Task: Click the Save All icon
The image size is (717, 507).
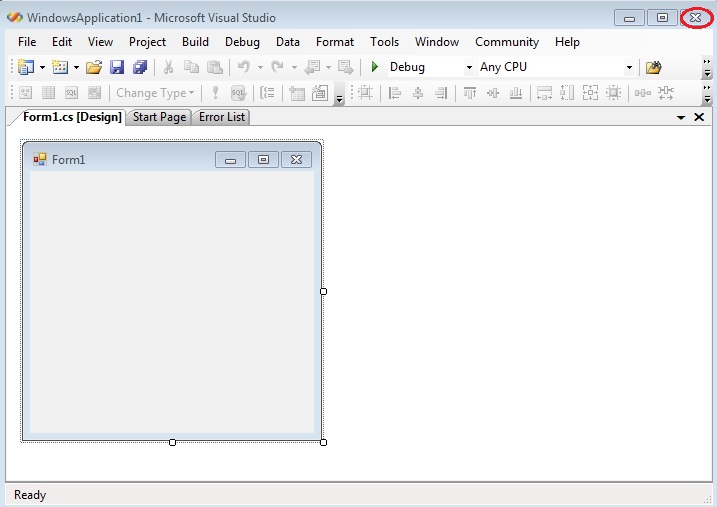Action: (x=140, y=67)
